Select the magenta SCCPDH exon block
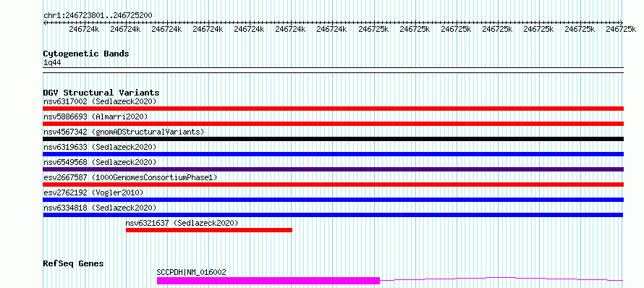 268,281
